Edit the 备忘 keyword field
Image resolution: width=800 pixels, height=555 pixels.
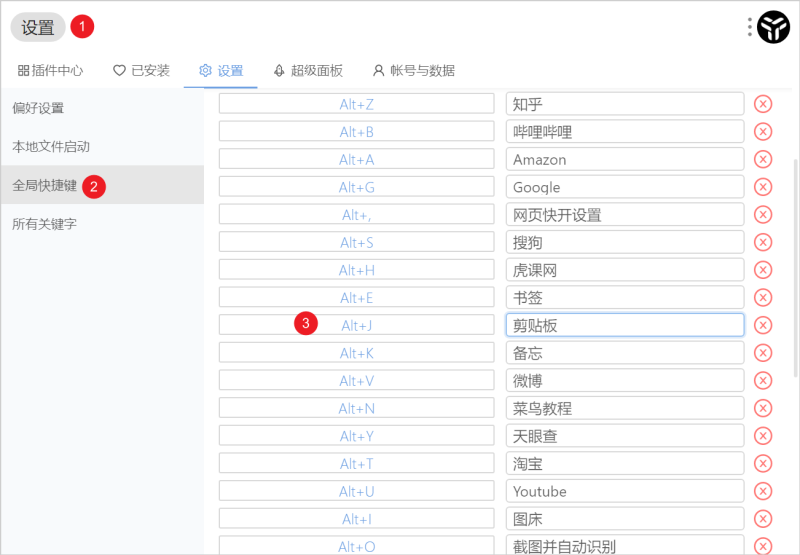coord(625,352)
